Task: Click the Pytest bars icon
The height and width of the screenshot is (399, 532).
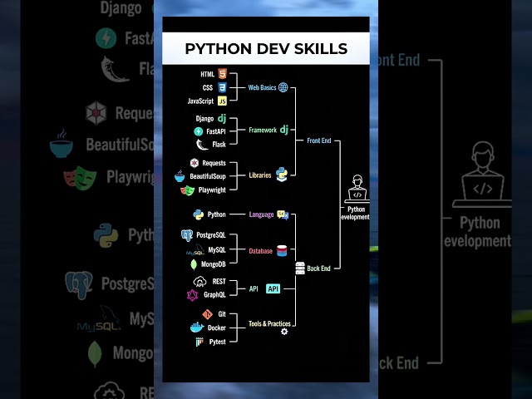Action: click(199, 342)
